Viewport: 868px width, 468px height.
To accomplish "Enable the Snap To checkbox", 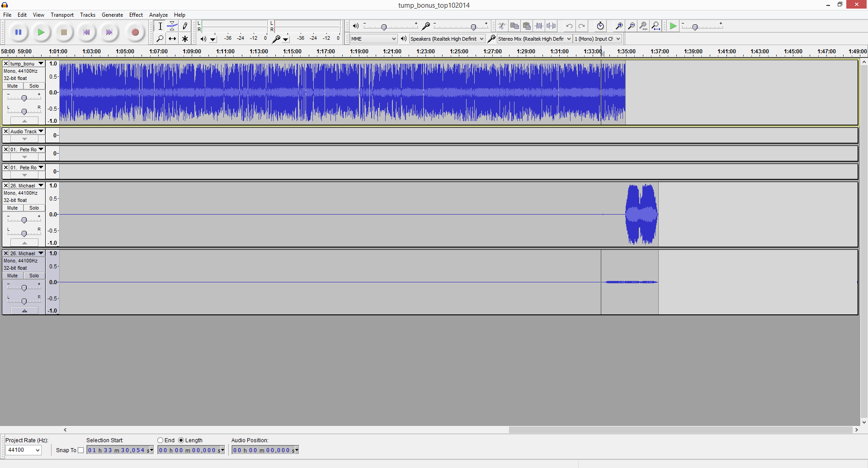I will tap(81, 450).
